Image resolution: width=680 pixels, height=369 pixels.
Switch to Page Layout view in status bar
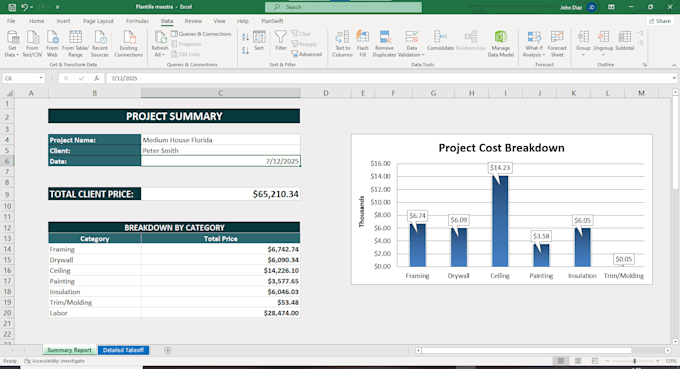coord(578,361)
